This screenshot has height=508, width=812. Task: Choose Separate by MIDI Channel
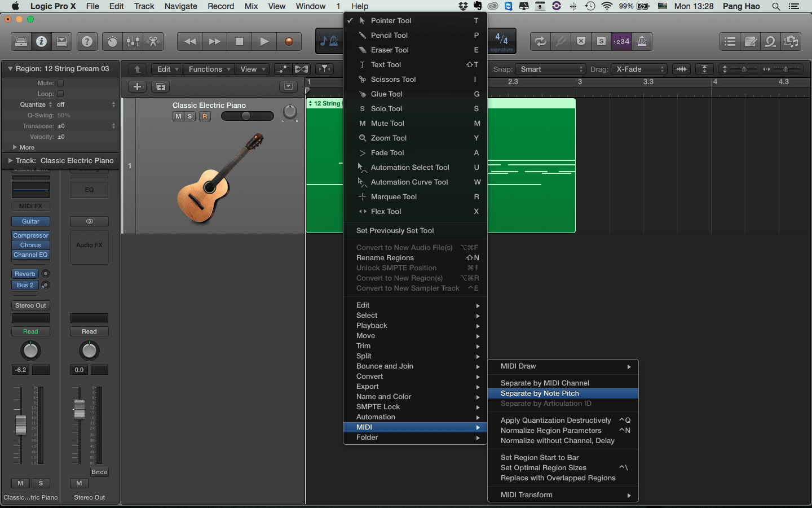(x=563, y=383)
